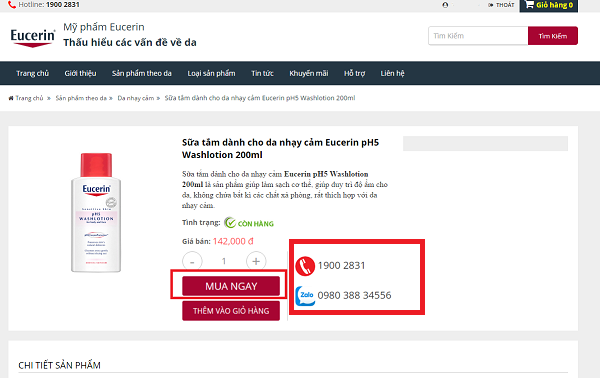Viewport: 600px width, 378px height.
Task: Open the Loại sản phẩm menu
Action: click(211, 73)
